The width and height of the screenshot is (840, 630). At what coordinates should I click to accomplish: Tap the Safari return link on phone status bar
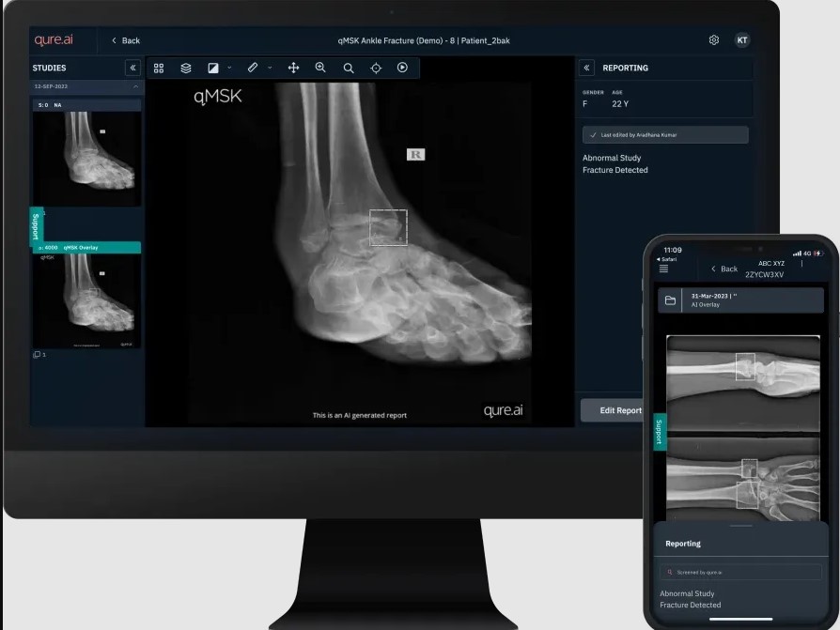pos(667,259)
